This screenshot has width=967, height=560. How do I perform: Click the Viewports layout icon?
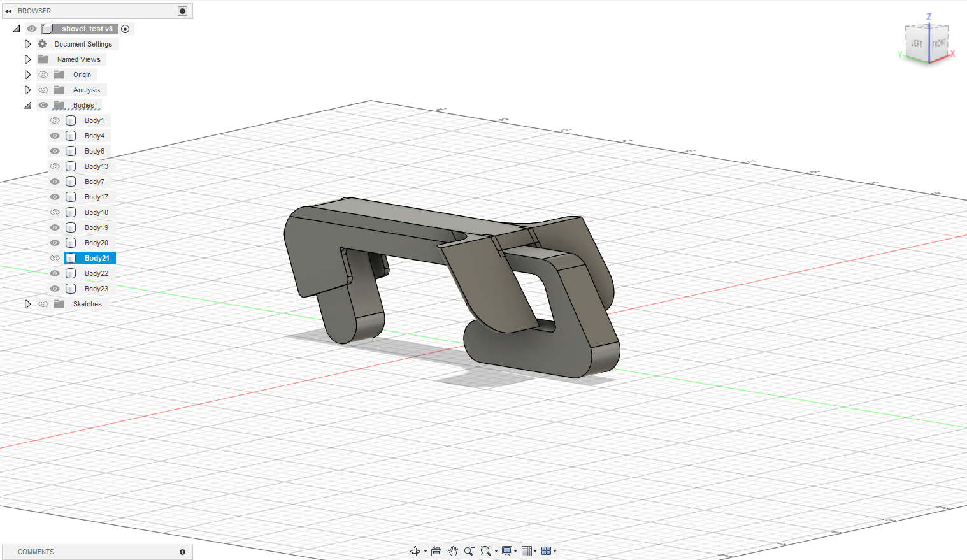(x=546, y=551)
